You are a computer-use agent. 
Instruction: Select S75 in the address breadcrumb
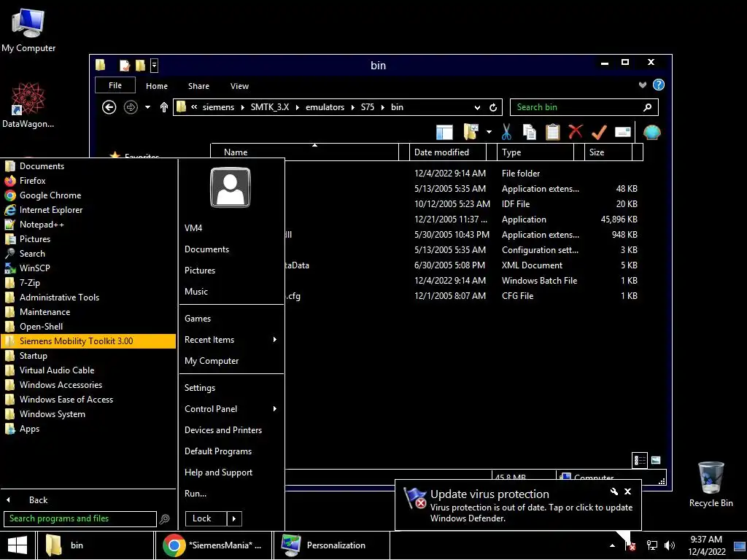click(368, 107)
